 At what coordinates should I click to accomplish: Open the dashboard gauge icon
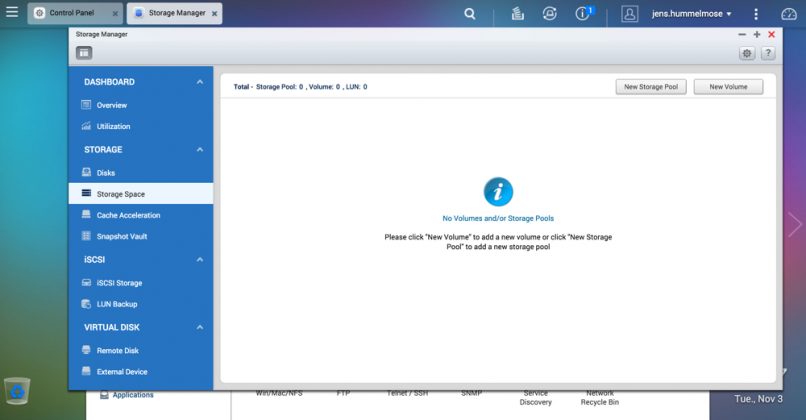pos(789,14)
